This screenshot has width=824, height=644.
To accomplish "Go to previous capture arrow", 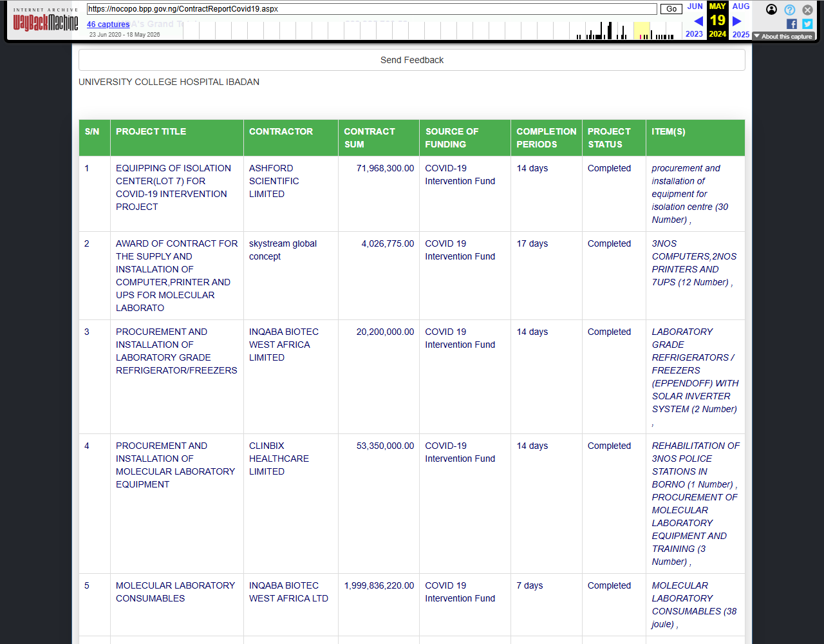I will point(698,21).
